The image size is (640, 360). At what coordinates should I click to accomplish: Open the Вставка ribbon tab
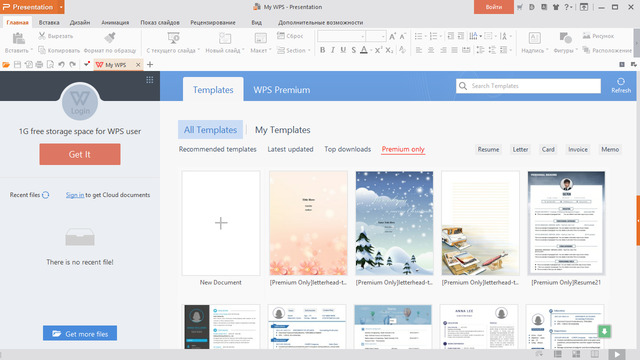click(49, 22)
